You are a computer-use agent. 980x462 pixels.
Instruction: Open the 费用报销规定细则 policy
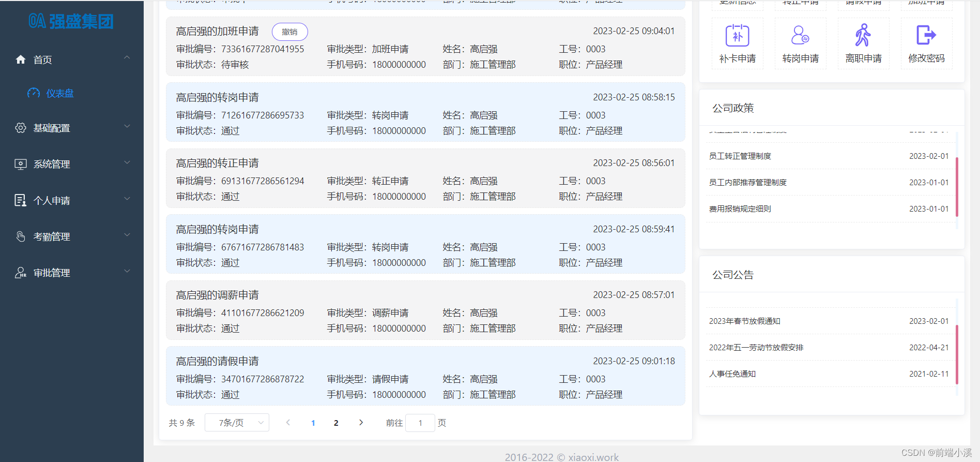740,209
